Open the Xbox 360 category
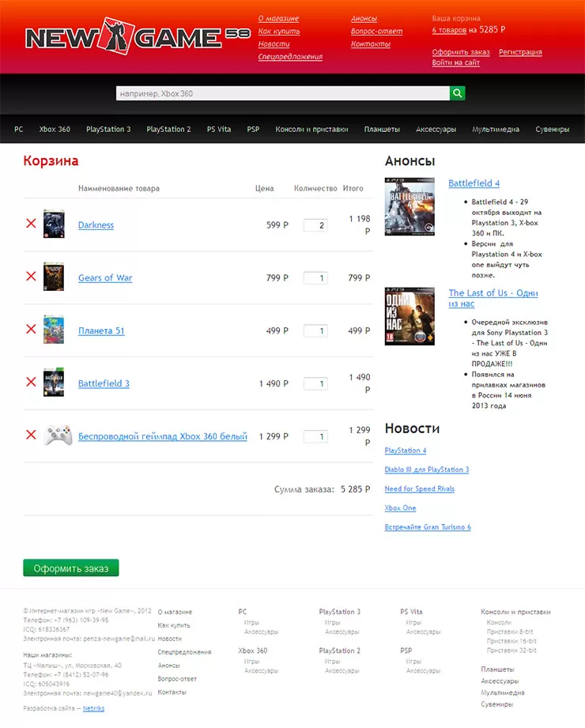 55,129
